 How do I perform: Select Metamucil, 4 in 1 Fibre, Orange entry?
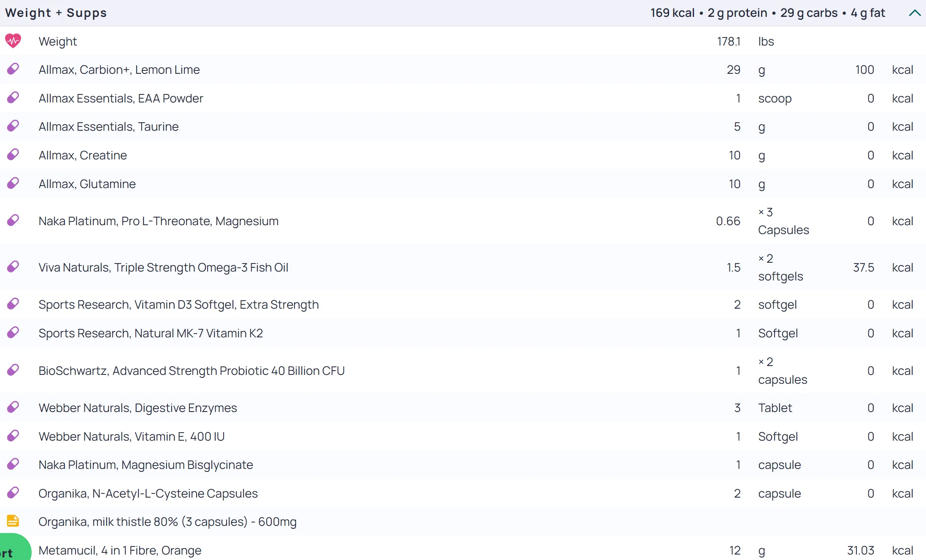[120, 550]
